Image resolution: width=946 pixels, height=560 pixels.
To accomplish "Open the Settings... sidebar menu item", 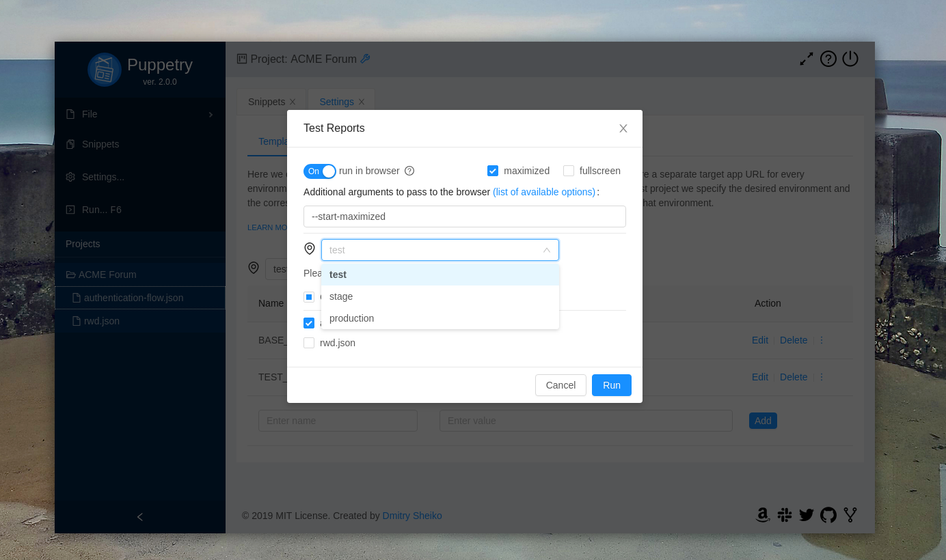I will 140,177.
